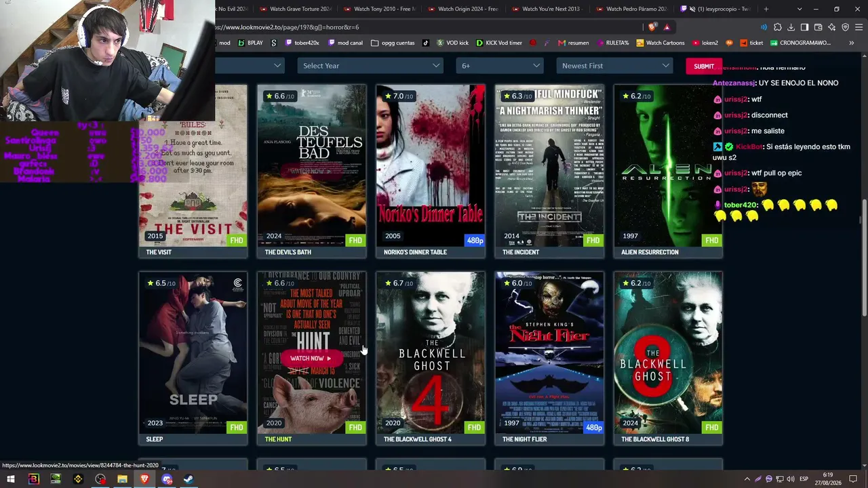This screenshot has height=488, width=868.
Task: Show hidden system tray icons
Action: point(747,479)
